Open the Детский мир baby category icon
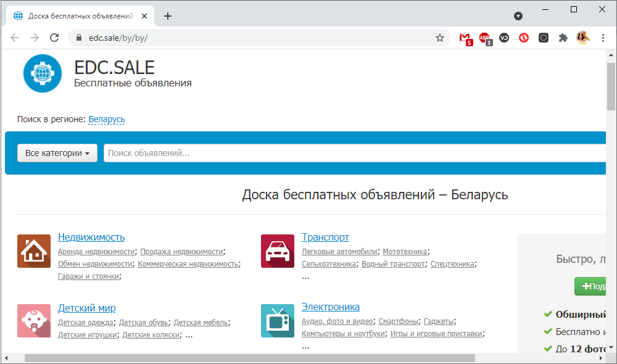617x364 pixels. pos(34,321)
